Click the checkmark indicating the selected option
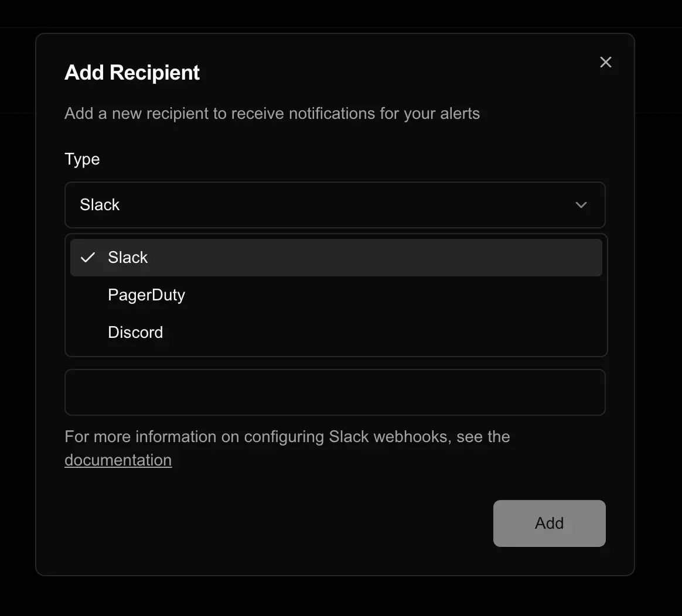Screen dimensions: 682x616 [87, 257]
